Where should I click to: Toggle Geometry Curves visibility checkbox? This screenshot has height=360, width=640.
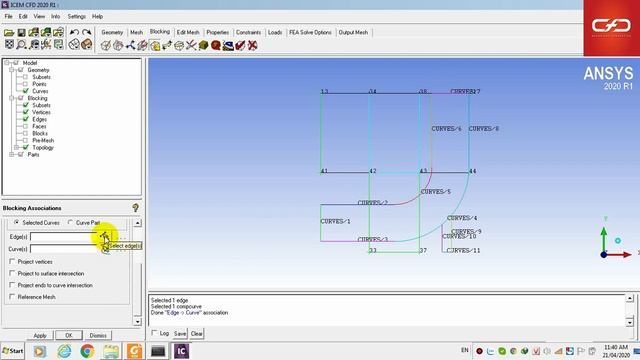click(x=26, y=91)
